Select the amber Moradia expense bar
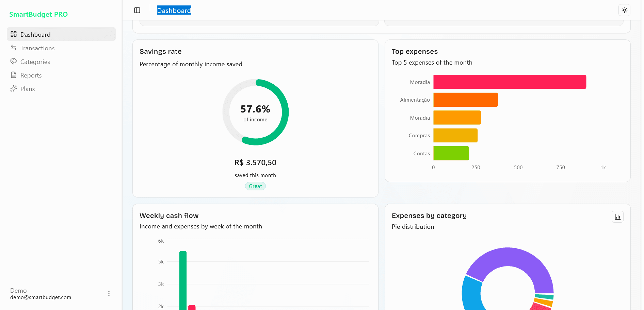 (x=457, y=118)
